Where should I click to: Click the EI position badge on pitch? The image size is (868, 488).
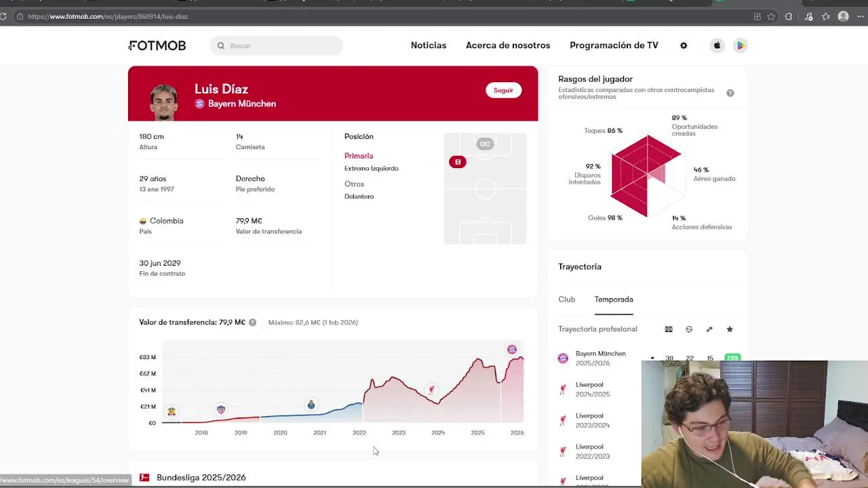point(458,162)
